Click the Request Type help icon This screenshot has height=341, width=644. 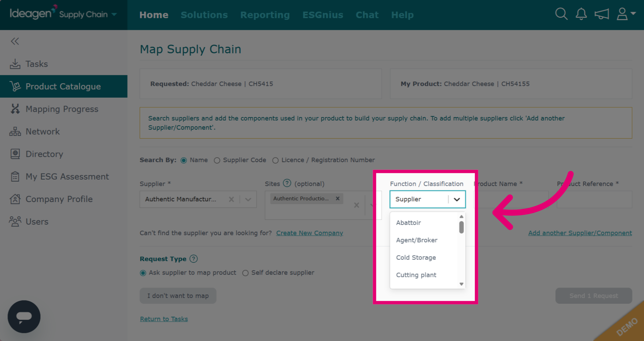pos(194,259)
